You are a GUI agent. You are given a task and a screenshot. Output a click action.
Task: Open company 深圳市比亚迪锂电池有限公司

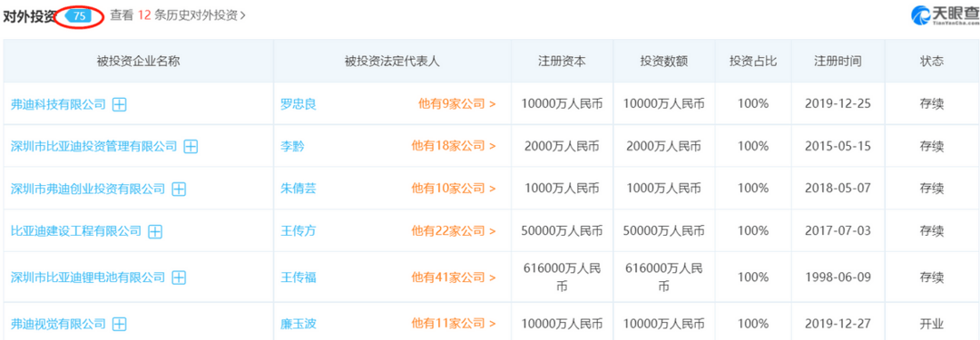click(x=88, y=277)
